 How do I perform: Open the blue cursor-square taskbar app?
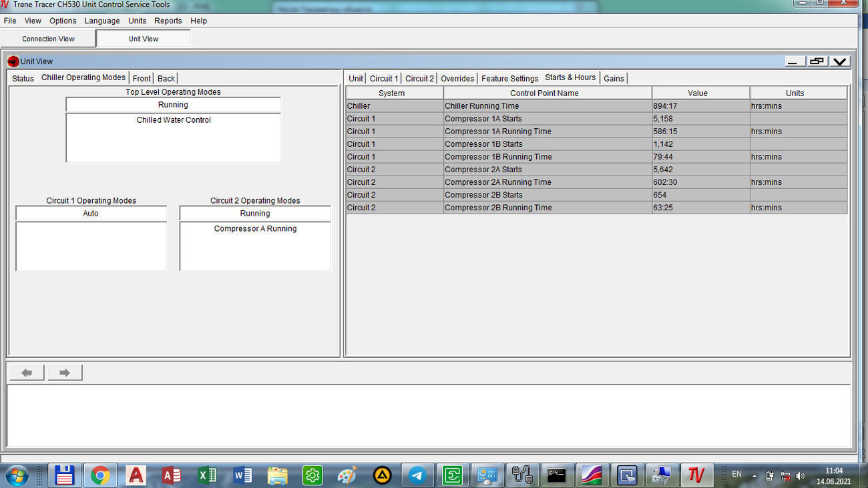627,475
